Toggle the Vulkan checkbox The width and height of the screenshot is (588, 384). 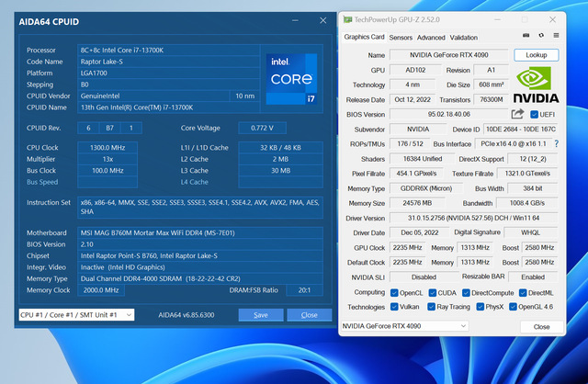(393, 307)
